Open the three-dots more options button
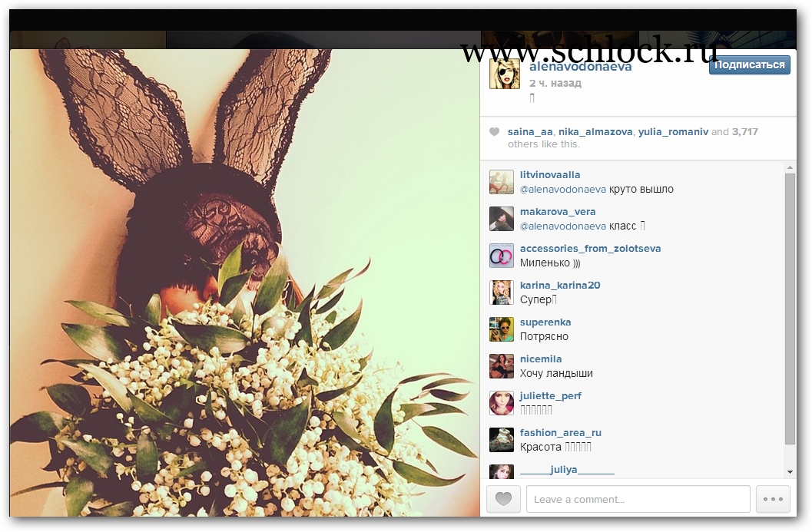This screenshot has width=812, height=532. pyautogui.click(x=773, y=499)
